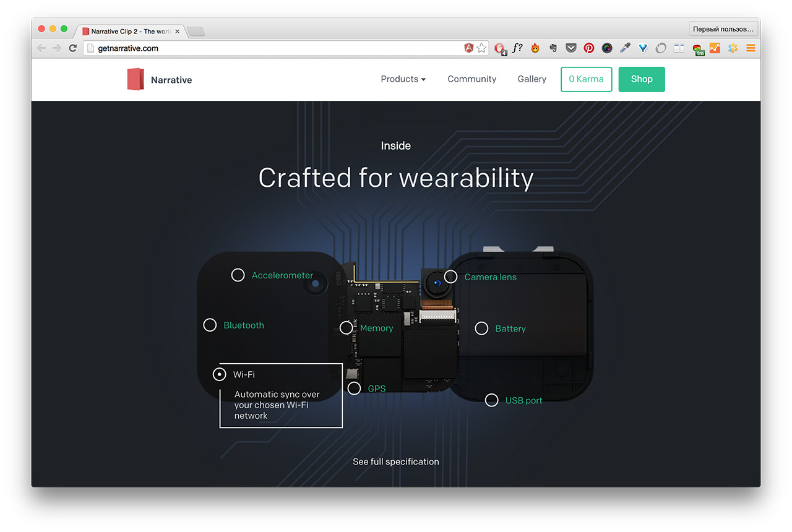Bookmark this page with the star icon
Viewport: 792px width, 532px height.
(x=481, y=48)
